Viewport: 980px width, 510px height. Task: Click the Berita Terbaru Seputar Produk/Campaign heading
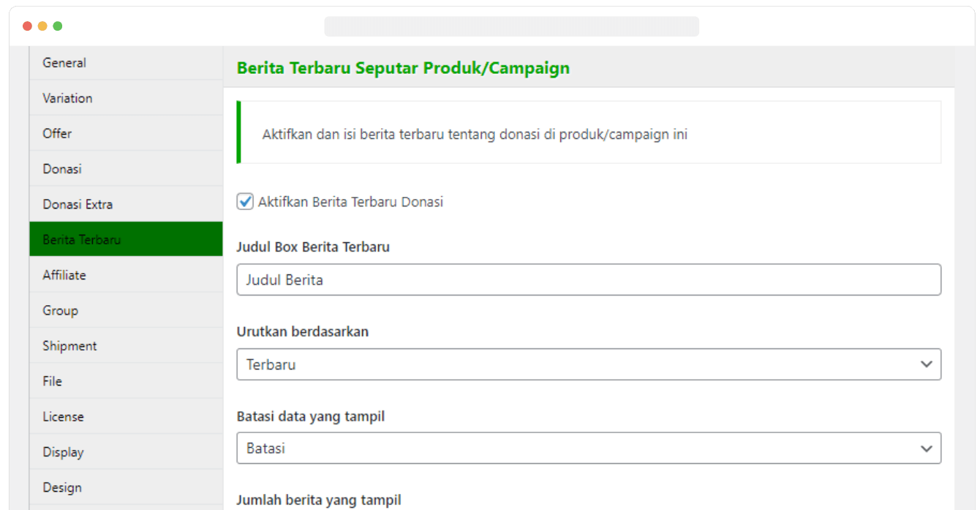403,67
